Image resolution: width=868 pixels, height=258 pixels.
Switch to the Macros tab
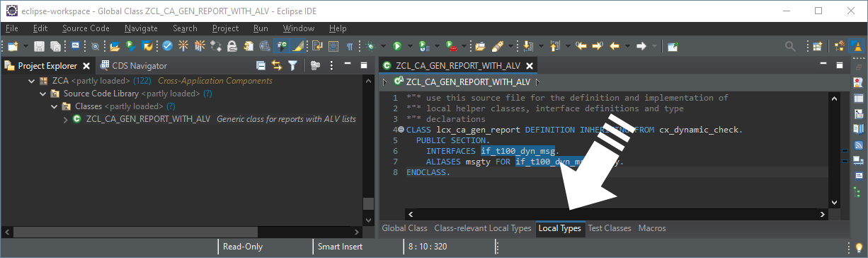pyautogui.click(x=652, y=228)
